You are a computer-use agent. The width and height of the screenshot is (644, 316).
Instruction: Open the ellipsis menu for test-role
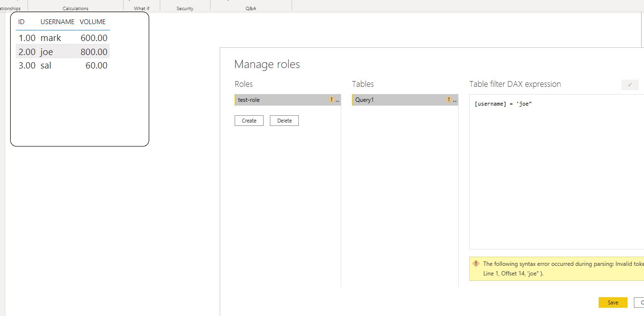[x=337, y=100]
